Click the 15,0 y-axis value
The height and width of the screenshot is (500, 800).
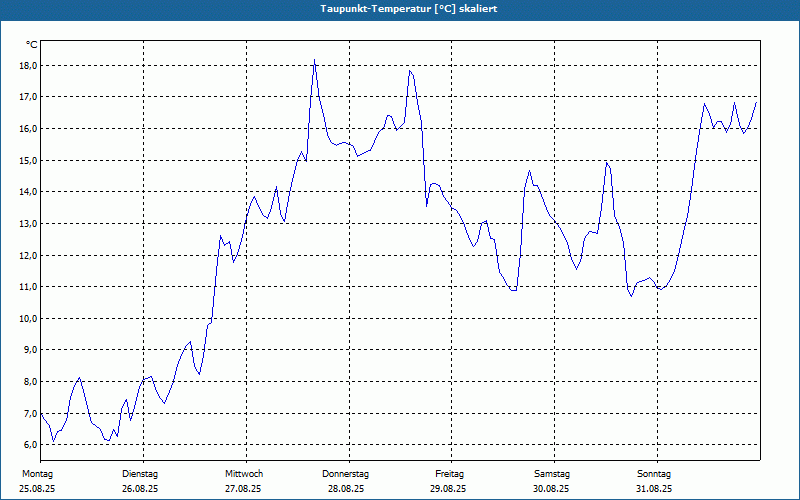coord(29,161)
